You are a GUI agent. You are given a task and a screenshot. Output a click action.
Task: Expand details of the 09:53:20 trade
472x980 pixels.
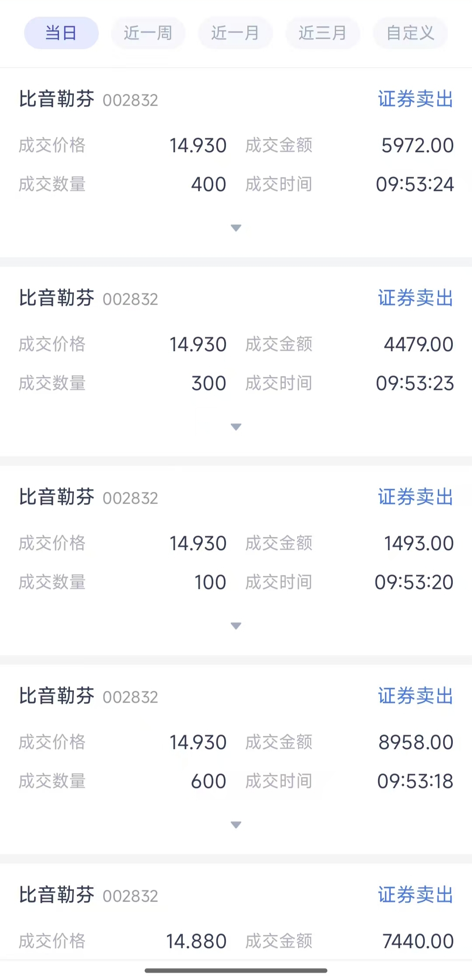tap(236, 626)
